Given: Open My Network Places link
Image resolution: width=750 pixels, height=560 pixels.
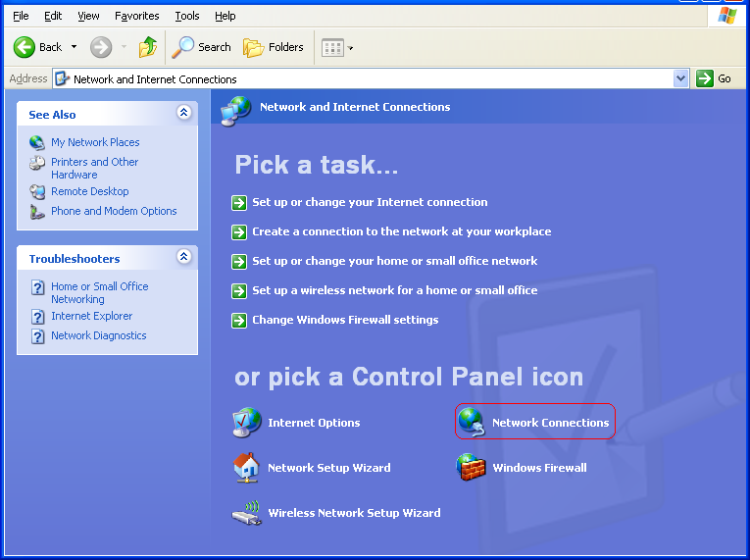Looking at the screenshot, I should coord(95,142).
